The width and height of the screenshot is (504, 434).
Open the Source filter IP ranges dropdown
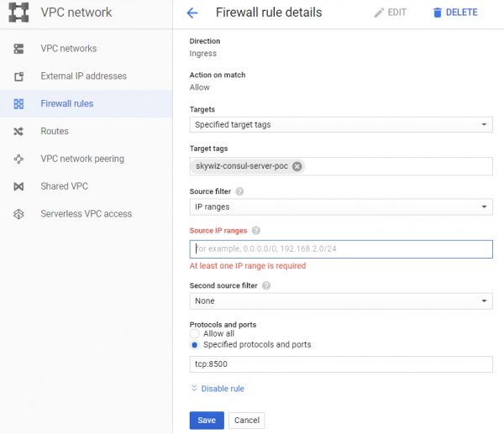341,207
